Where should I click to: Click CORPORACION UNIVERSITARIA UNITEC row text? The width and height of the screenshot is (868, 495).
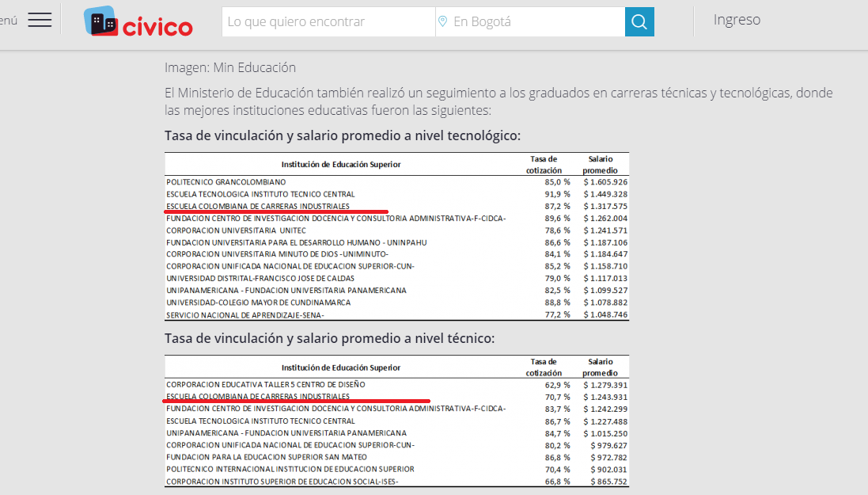click(236, 230)
